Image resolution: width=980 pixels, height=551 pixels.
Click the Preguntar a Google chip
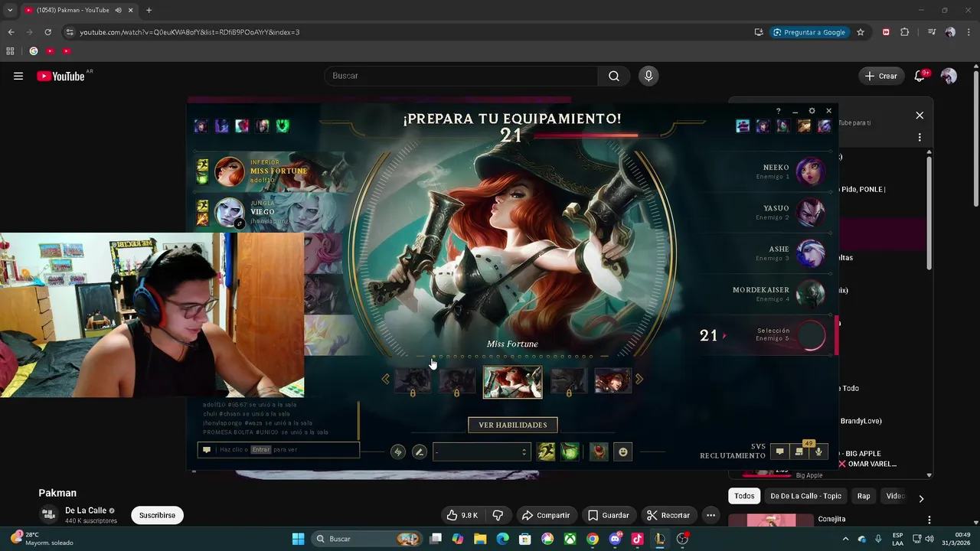click(x=809, y=32)
